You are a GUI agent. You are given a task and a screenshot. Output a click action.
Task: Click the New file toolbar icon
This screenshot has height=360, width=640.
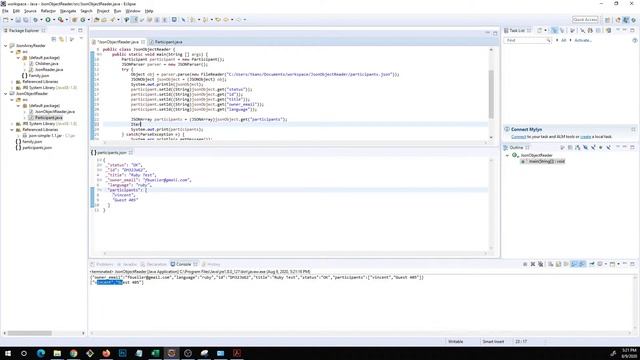coord(6,20)
